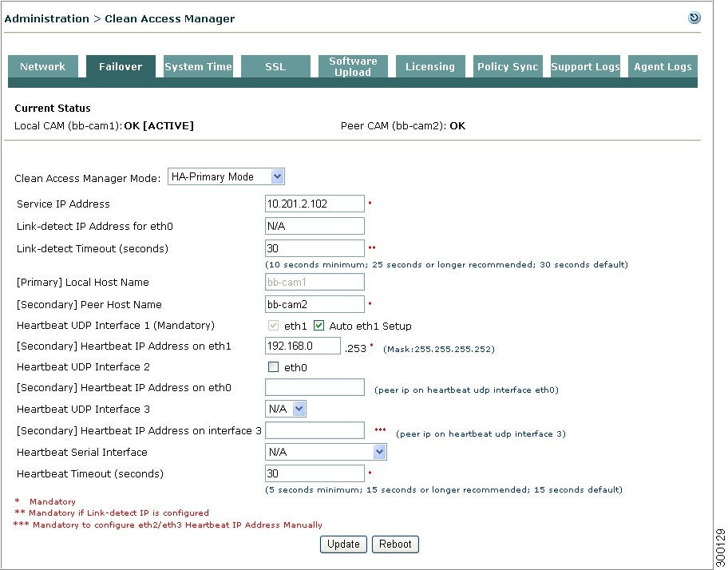Open Heartbeat UDP Interface 3 dropdown
Image resolution: width=728 pixels, height=570 pixels.
[x=286, y=409]
